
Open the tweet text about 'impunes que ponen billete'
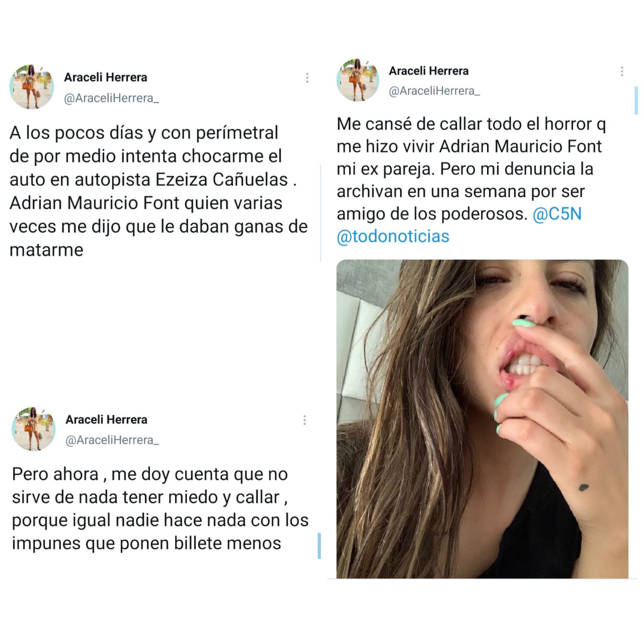pyautogui.click(x=160, y=509)
